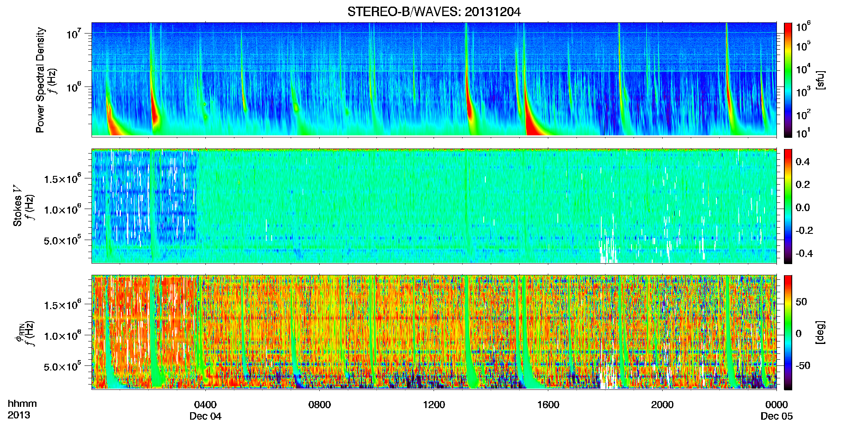The height and width of the screenshot is (447, 868).
Task: Click the hhmm axis unit label
Action: pos(22,404)
